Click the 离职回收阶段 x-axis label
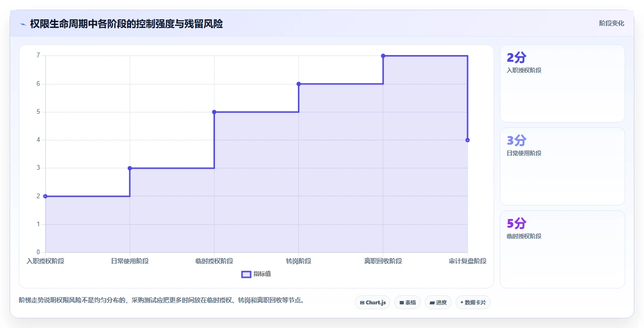Viewport: 644px width, 328px height. click(383, 261)
